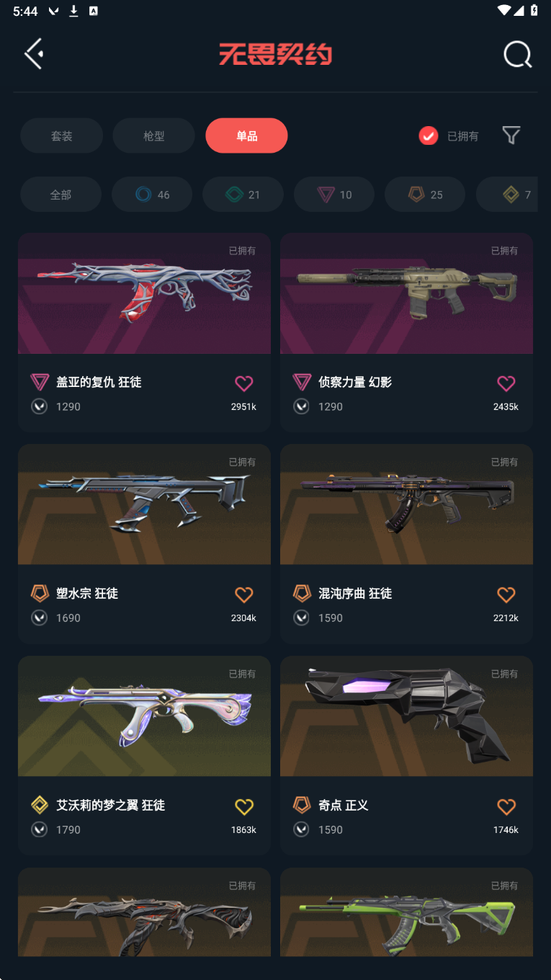Viewport: 551px width, 980px height.
Task: Favorite 盖亚的复仇 狂徒 with heart icon
Action: click(x=244, y=383)
